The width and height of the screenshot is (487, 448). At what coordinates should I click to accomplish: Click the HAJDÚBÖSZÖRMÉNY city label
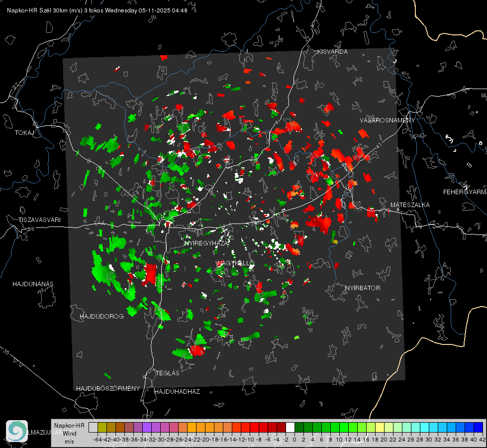108,389
